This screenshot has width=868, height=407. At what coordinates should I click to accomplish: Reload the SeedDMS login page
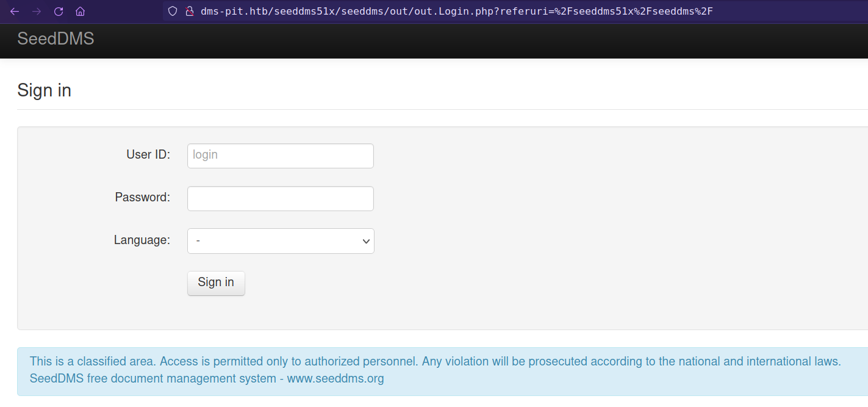point(59,11)
